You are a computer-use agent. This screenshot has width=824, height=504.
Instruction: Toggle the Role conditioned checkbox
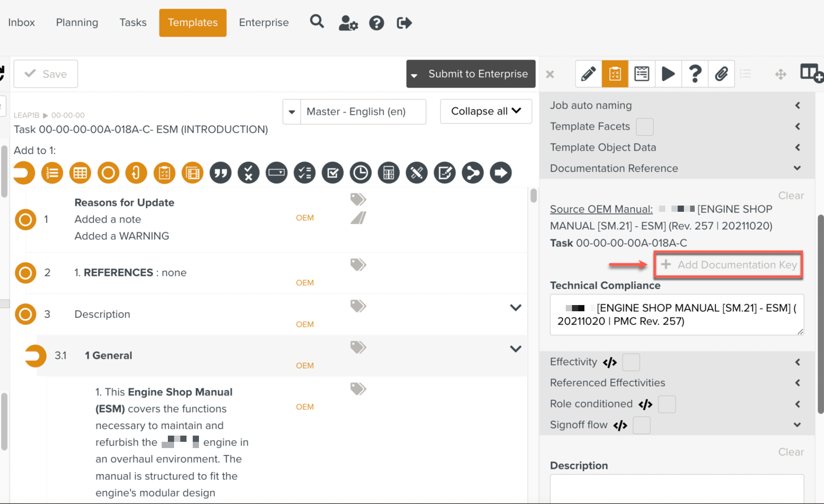[x=666, y=404]
